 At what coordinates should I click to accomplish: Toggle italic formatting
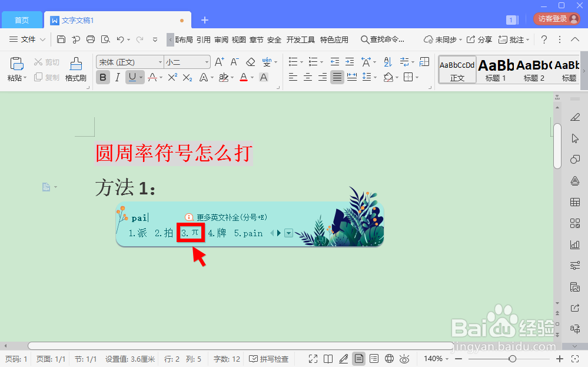[x=118, y=77]
